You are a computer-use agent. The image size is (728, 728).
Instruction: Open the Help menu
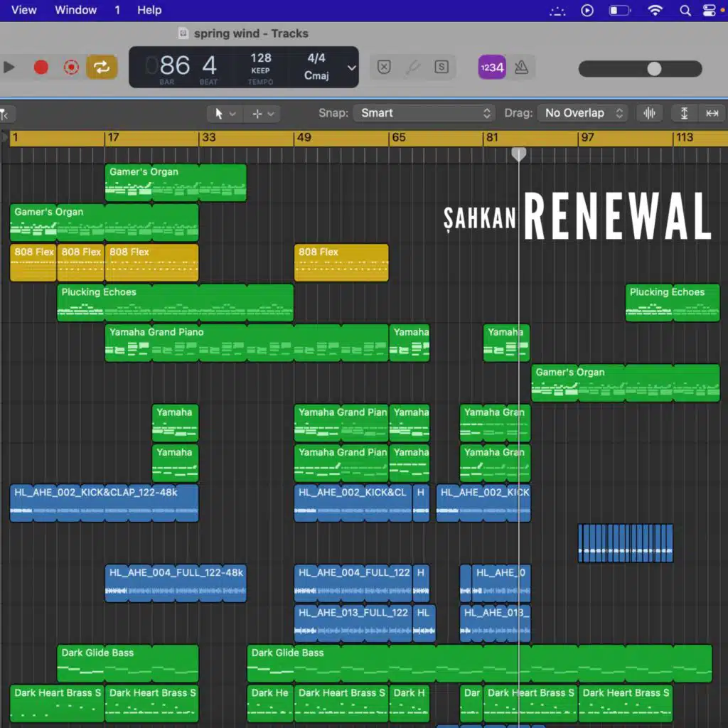pyautogui.click(x=149, y=10)
